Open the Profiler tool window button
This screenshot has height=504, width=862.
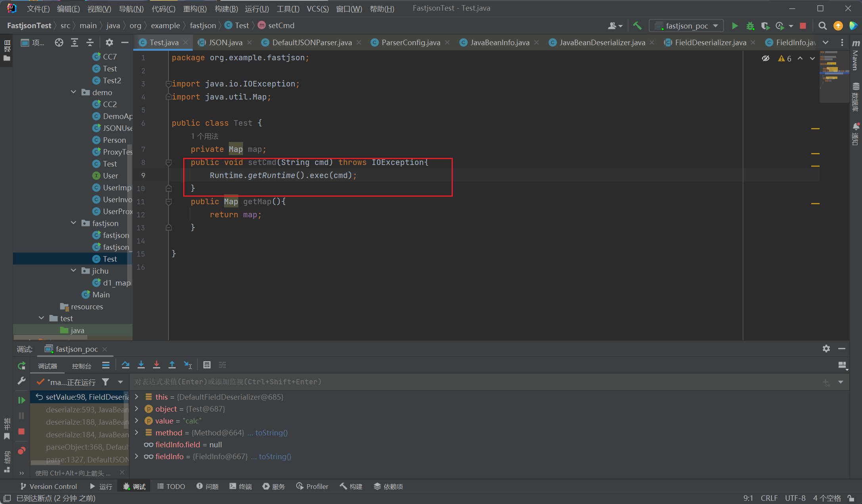[x=312, y=487]
